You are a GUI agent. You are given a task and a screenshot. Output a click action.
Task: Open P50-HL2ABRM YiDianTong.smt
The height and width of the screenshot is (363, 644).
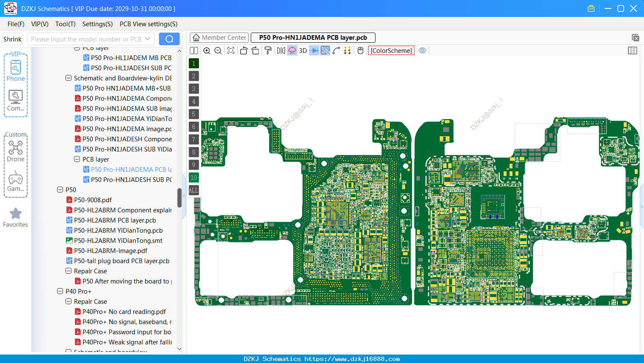pyautogui.click(x=118, y=240)
